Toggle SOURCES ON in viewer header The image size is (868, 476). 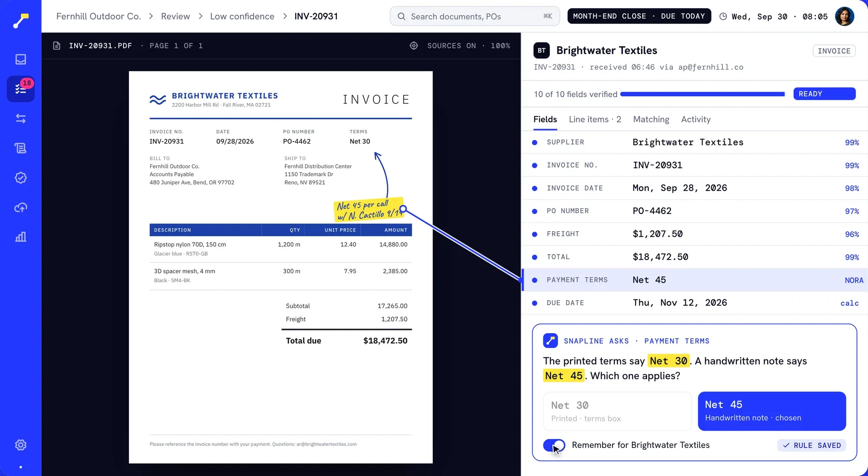coord(452,46)
